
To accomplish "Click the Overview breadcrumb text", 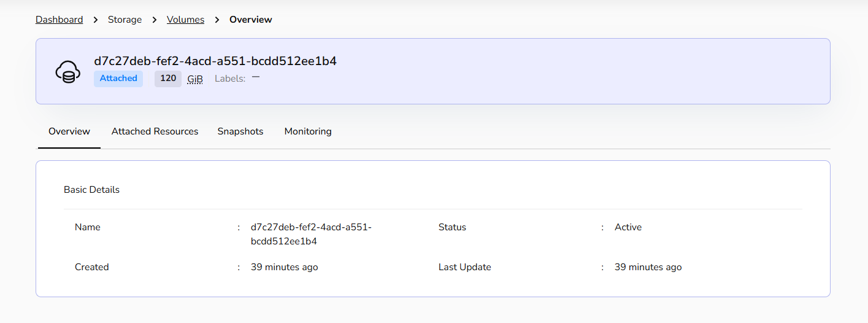I will pyautogui.click(x=250, y=20).
